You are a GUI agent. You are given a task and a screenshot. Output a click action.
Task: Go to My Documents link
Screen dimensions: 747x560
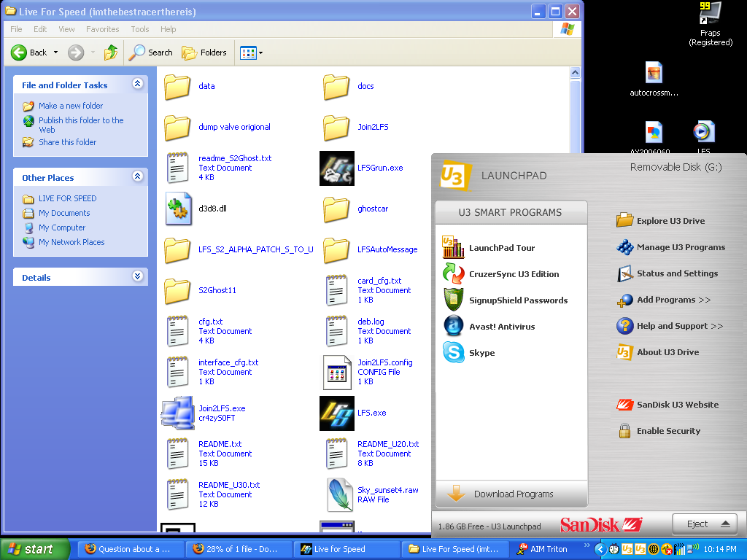click(x=64, y=213)
